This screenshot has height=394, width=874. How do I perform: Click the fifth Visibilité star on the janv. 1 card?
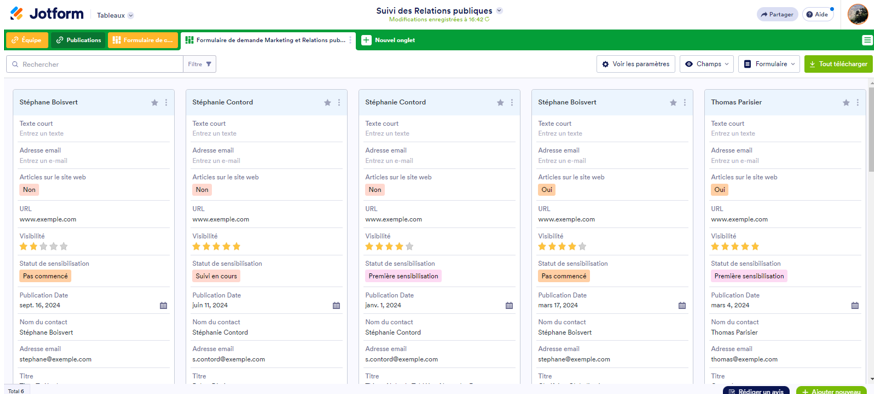click(x=410, y=246)
